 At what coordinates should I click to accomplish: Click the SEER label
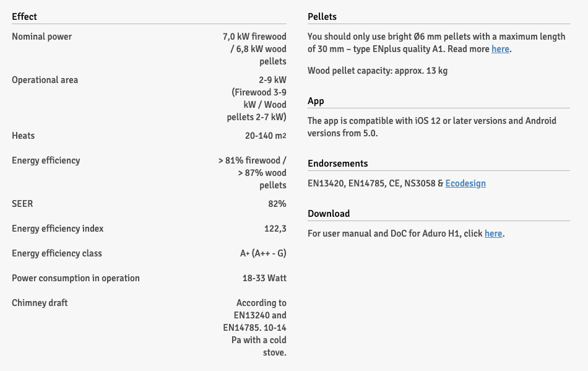point(22,204)
